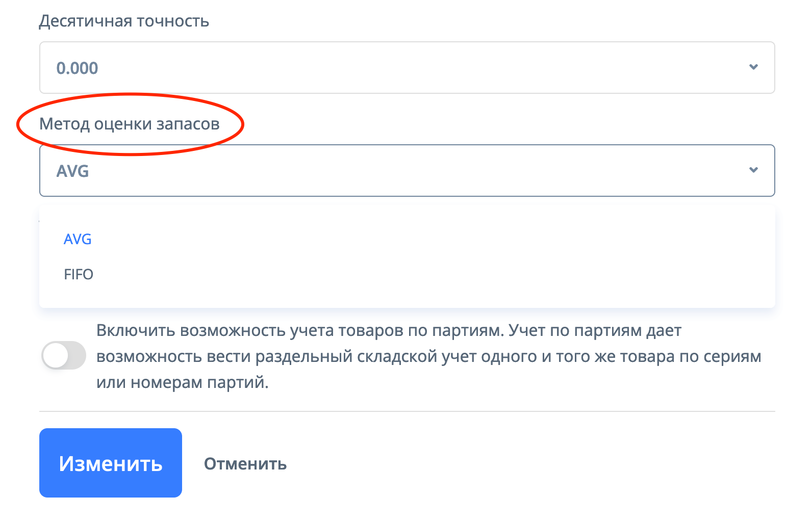This screenshot has height=522, width=812.
Task: Collapse the Метод оценки запасов combo box
Action: click(x=407, y=170)
